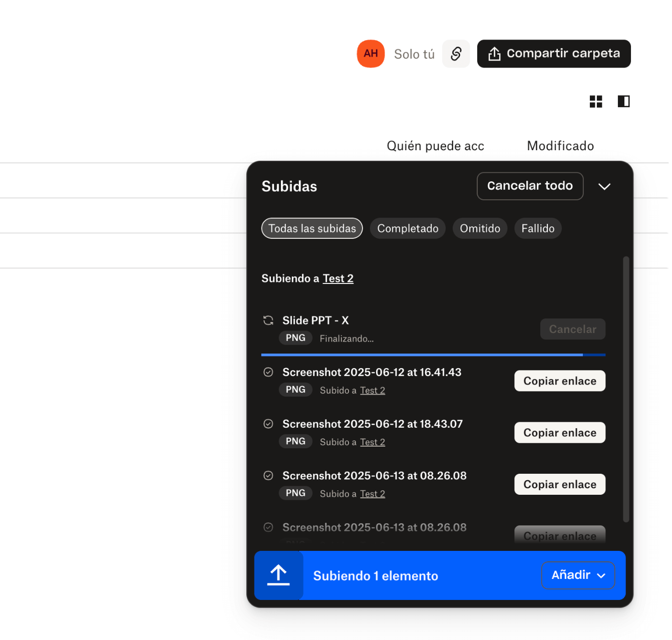Viewport: 672px width, 640px height.
Task: Click checkmark icon for first Screenshot 08.26.08
Action: (268, 475)
